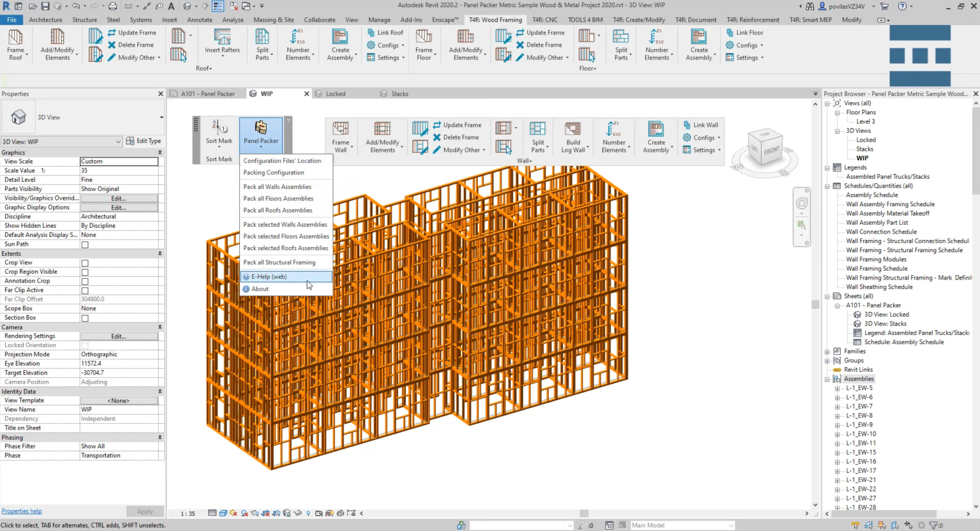
Task: Click Delete Frame in Roof+ panel
Action: tap(130, 45)
